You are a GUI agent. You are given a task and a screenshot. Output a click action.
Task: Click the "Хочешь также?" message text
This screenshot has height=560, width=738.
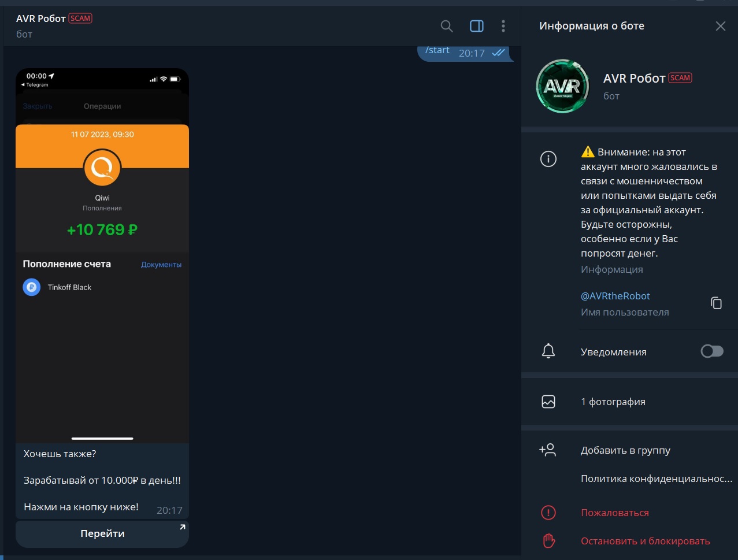click(60, 454)
